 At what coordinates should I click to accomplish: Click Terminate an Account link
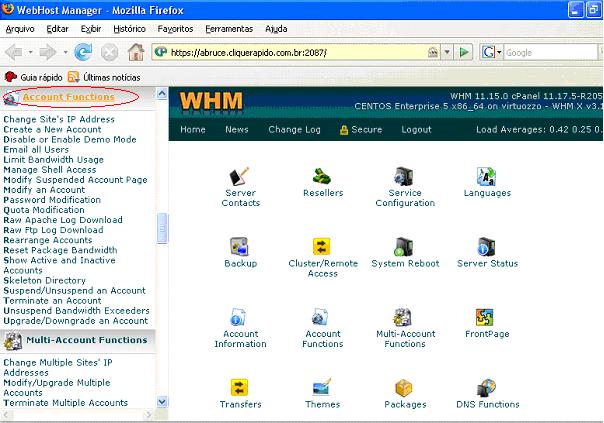52,300
